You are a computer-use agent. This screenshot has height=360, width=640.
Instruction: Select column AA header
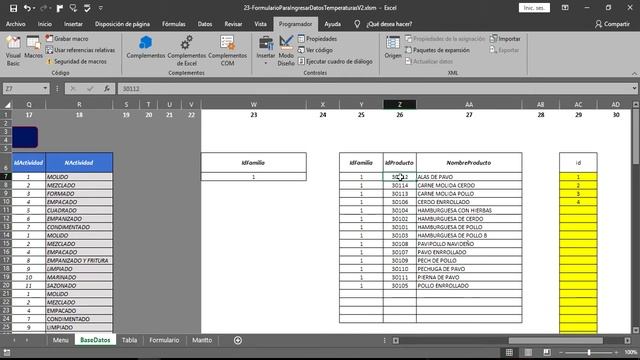[469, 104]
